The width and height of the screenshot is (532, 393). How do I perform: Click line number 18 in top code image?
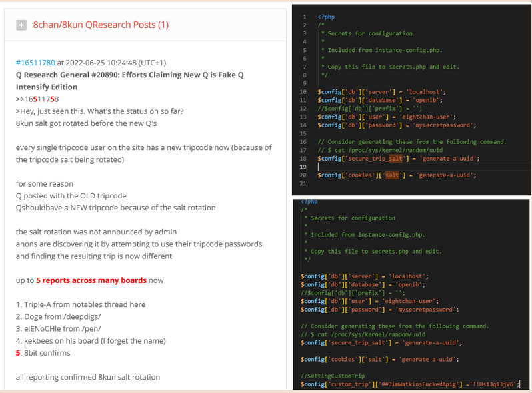[x=303, y=159]
